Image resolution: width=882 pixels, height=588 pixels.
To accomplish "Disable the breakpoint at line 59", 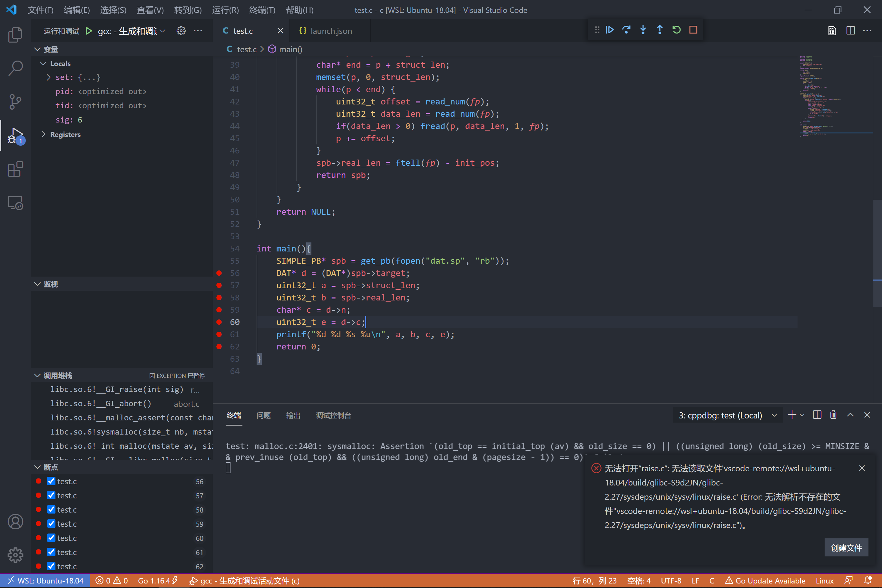I will point(51,524).
